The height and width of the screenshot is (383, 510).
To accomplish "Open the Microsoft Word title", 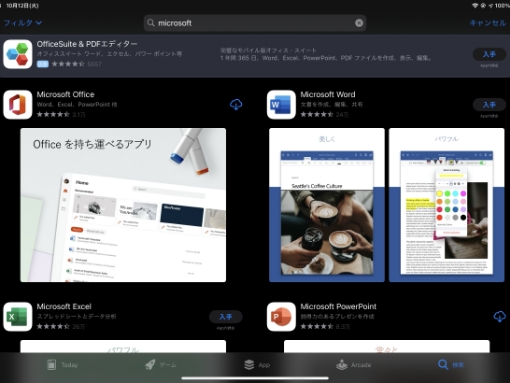I will (328, 94).
